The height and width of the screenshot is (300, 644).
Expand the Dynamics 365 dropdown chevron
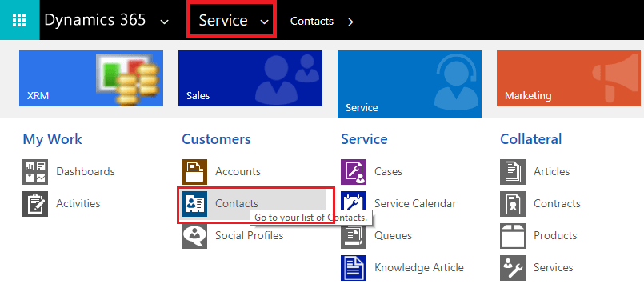(164, 22)
